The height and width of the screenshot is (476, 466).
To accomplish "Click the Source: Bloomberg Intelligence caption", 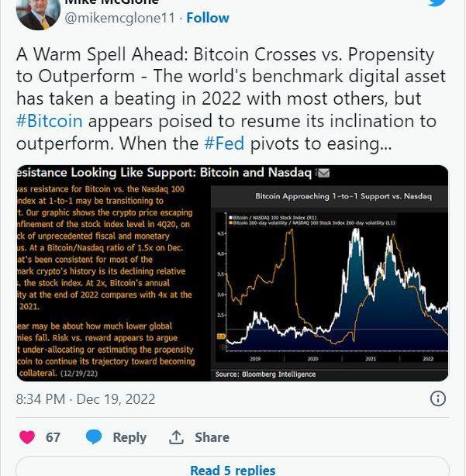I will (x=265, y=374).
